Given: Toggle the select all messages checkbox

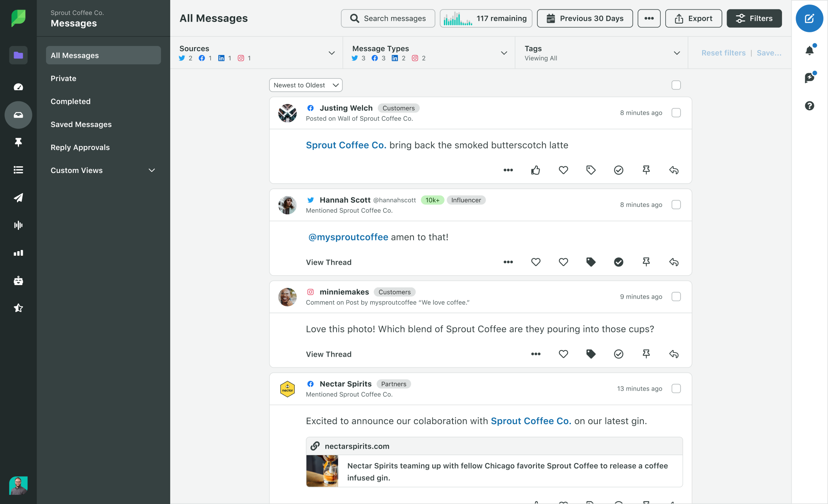Looking at the screenshot, I should pyautogui.click(x=676, y=85).
